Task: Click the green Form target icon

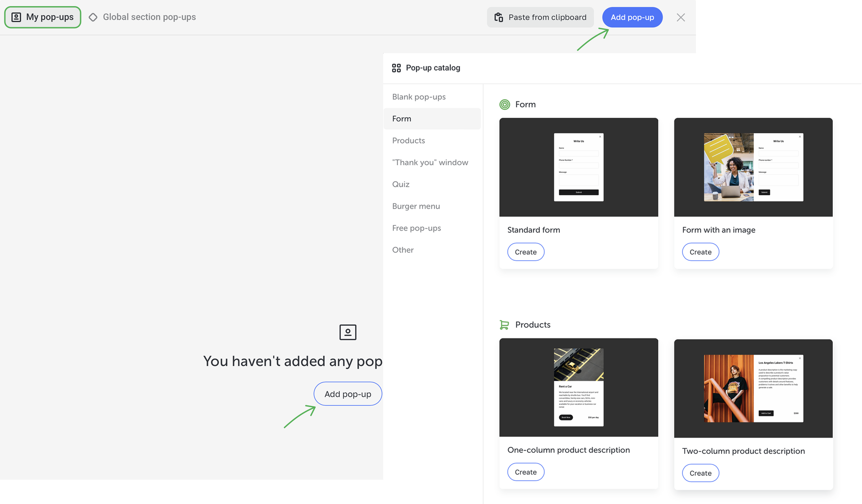Action: point(505,105)
